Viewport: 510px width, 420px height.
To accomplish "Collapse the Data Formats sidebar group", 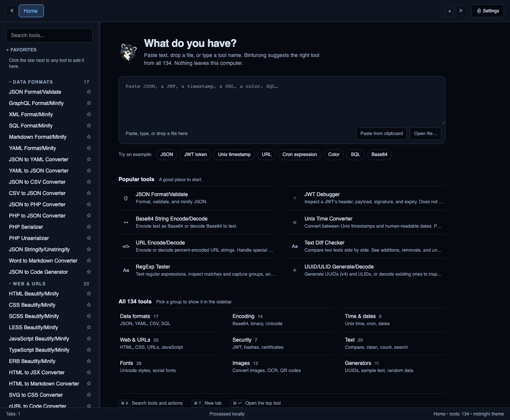I will (49, 82).
